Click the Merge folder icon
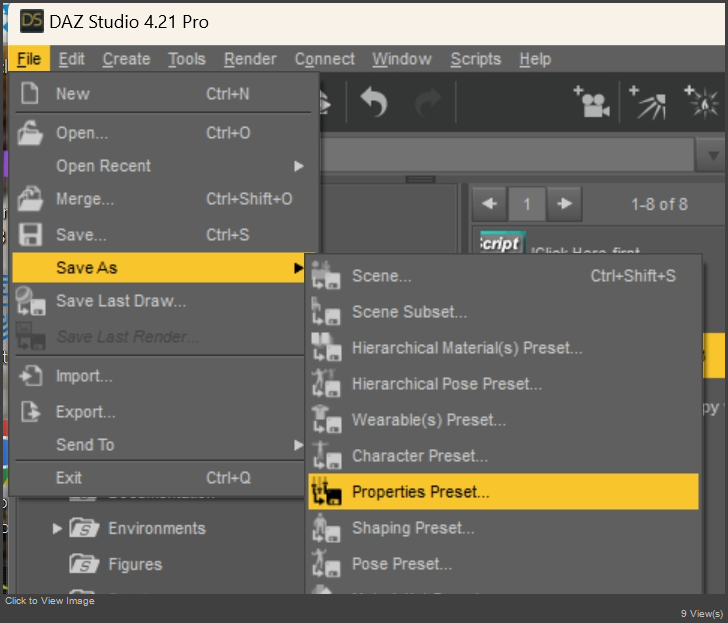The height and width of the screenshot is (623, 728). pos(30,199)
